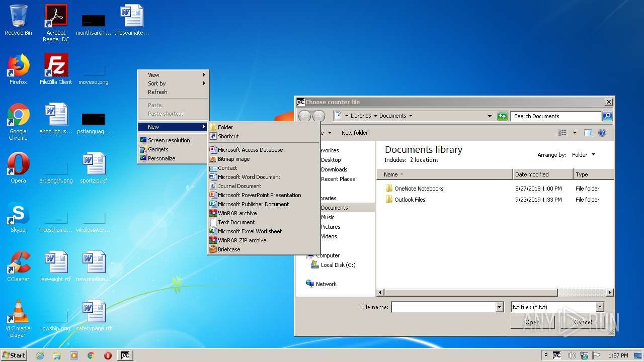Create a new Microsoft Access Database

pyautogui.click(x=264, y=150)
